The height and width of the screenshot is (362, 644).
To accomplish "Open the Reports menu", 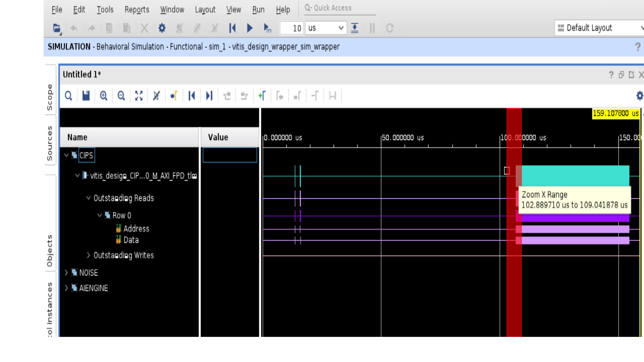I will (137, 10).
